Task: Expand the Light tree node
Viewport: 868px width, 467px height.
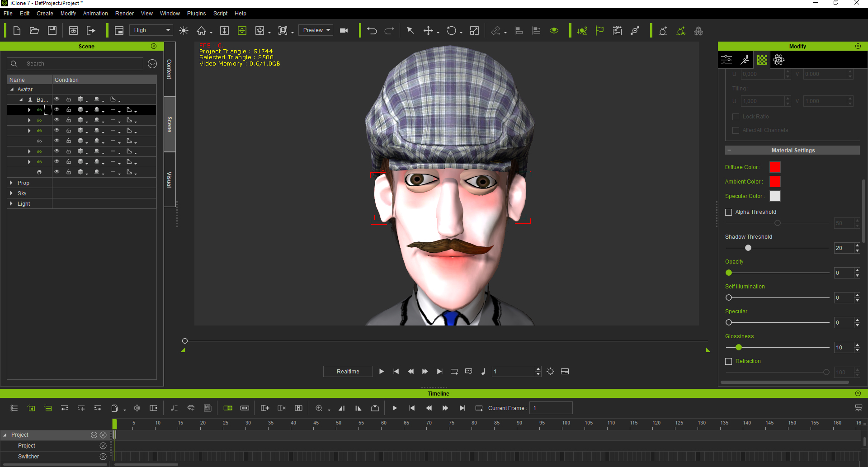Action: click(11, 204)
